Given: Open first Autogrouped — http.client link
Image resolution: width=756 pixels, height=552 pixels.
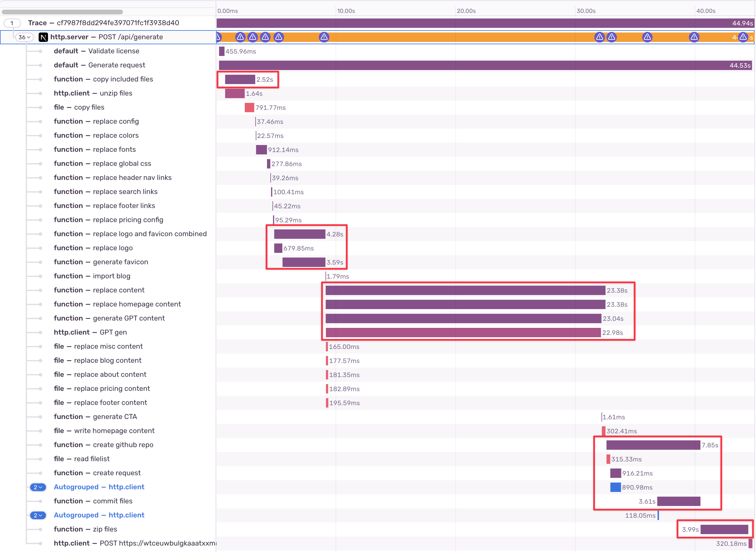Looking at the screenshot, I should pos(99,487).
